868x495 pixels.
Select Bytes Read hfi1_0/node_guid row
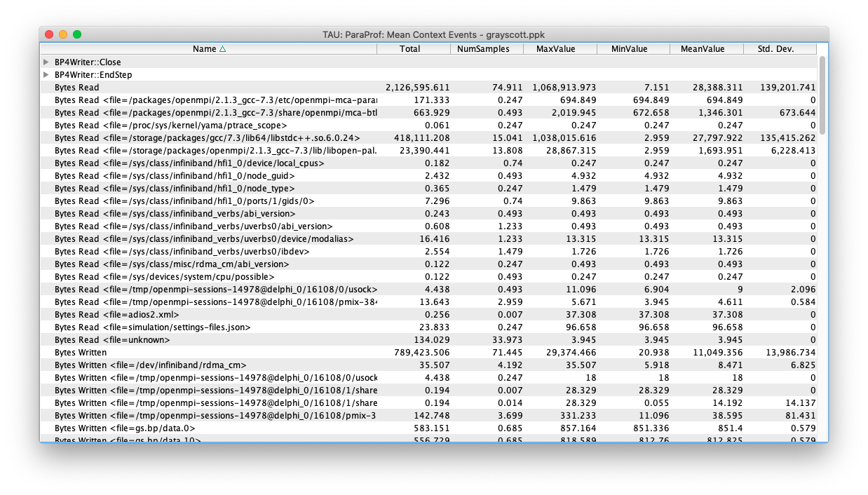point(428,176)
